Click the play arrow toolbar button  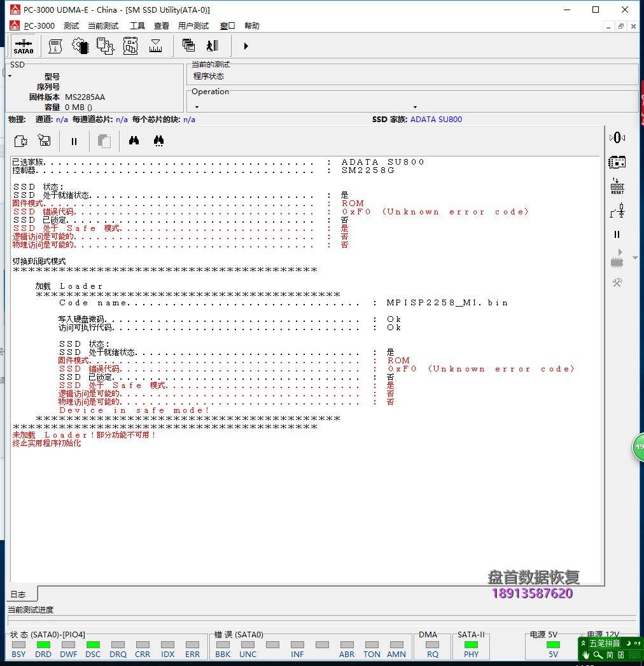pyautogui.click(x=246, y=46)
